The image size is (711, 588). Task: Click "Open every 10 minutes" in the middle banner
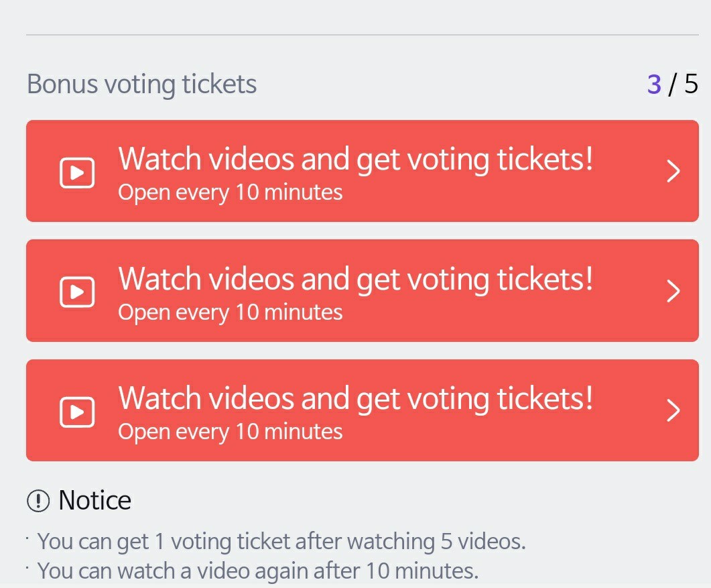click(230, 312)
